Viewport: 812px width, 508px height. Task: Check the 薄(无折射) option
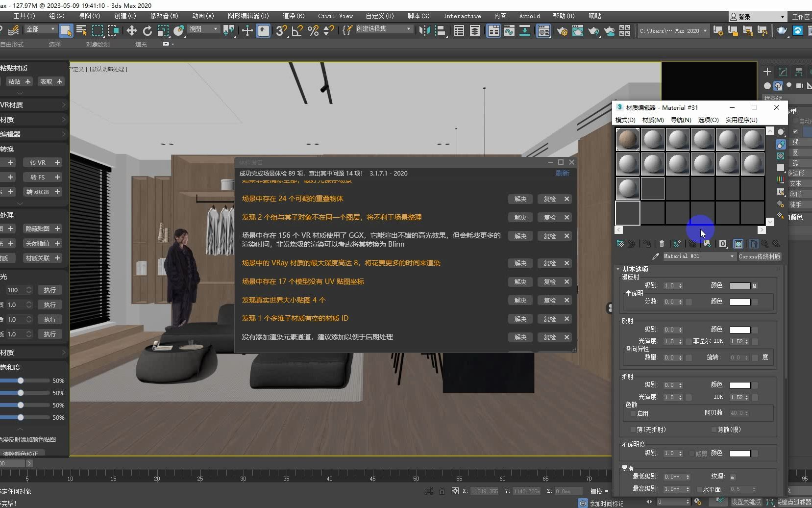pos(634,429)
